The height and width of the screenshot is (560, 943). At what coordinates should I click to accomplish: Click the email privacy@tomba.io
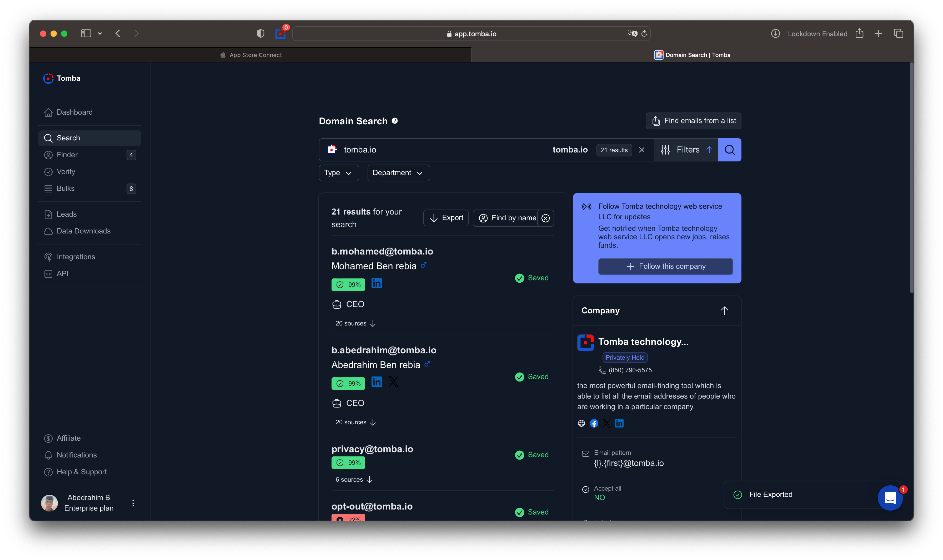point(372,449)
